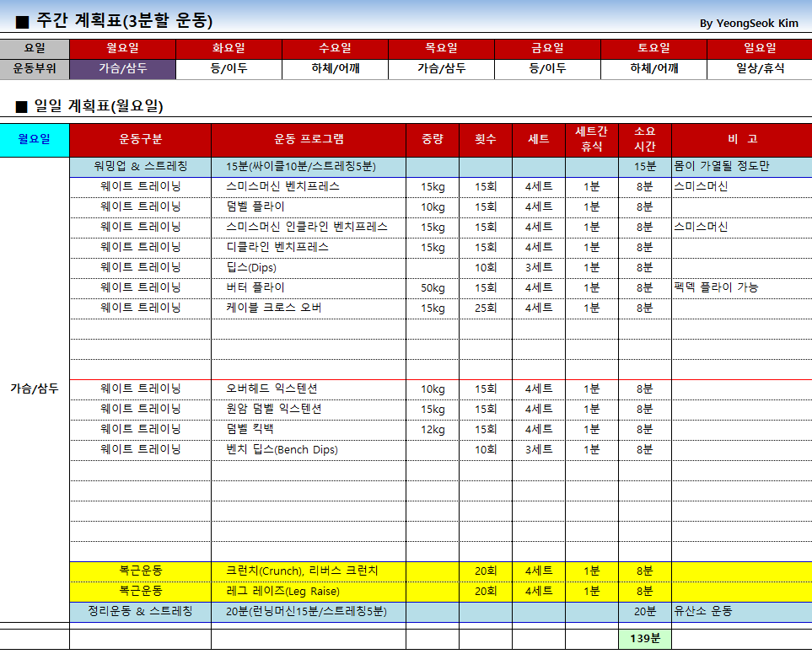Select the 케이블 크로스 오버 program cell
812x654 pixels.
tap(309, 308)
